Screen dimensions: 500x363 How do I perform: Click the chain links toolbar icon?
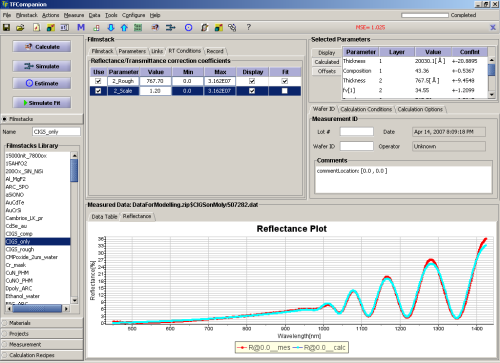pyautogui.click(x=232, y=28)
